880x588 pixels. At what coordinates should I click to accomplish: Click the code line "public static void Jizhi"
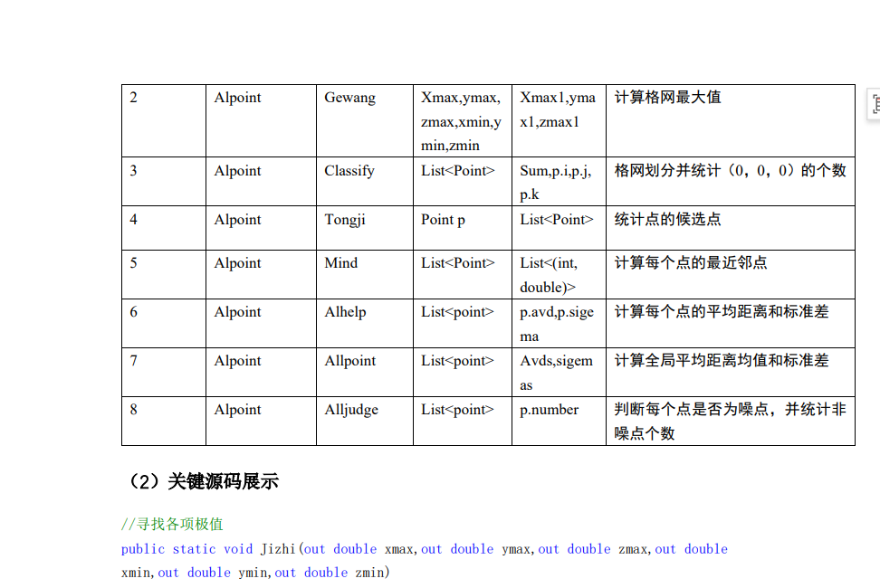(425, 549)
